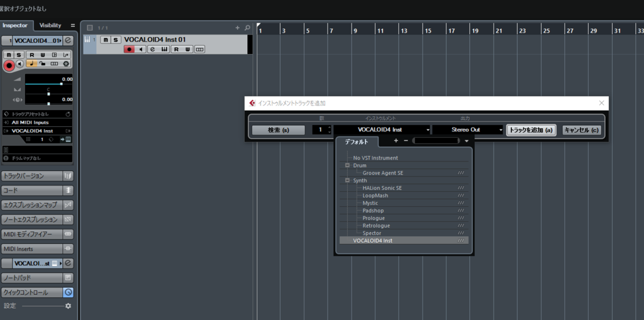Solo track via Inspector 's' button
The image size is (644, 320).
tap(18, 55)
